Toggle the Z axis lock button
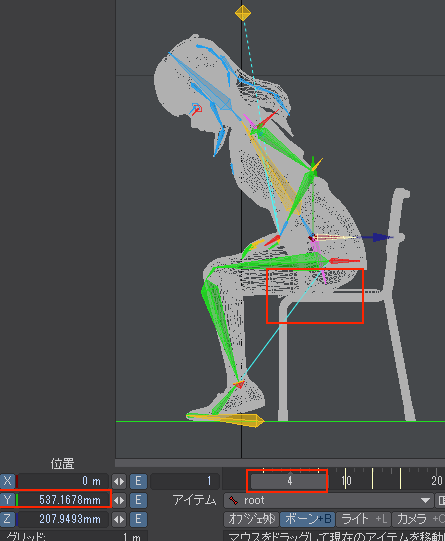The image size is (445, 541). [x=7, y=519]
